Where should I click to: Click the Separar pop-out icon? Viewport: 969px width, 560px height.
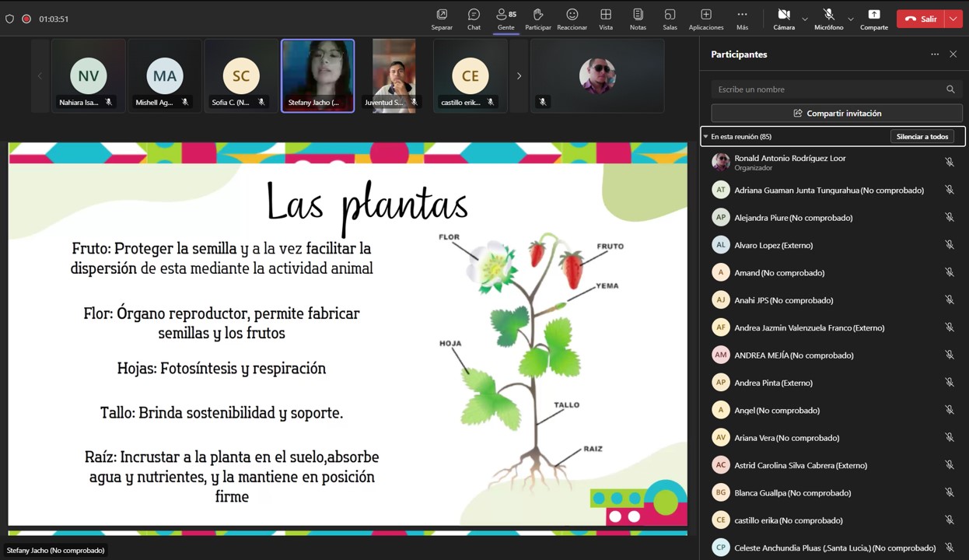[442, 19]
